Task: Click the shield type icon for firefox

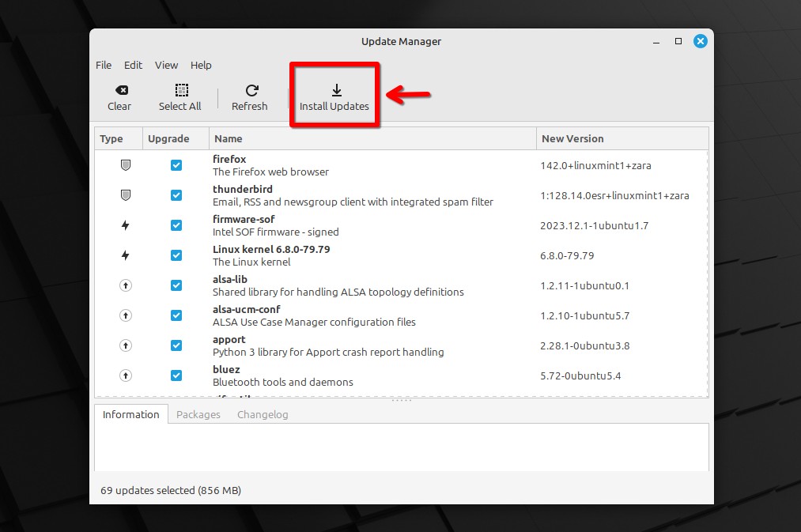Action: pyautogui.click(x=125, y=165)
